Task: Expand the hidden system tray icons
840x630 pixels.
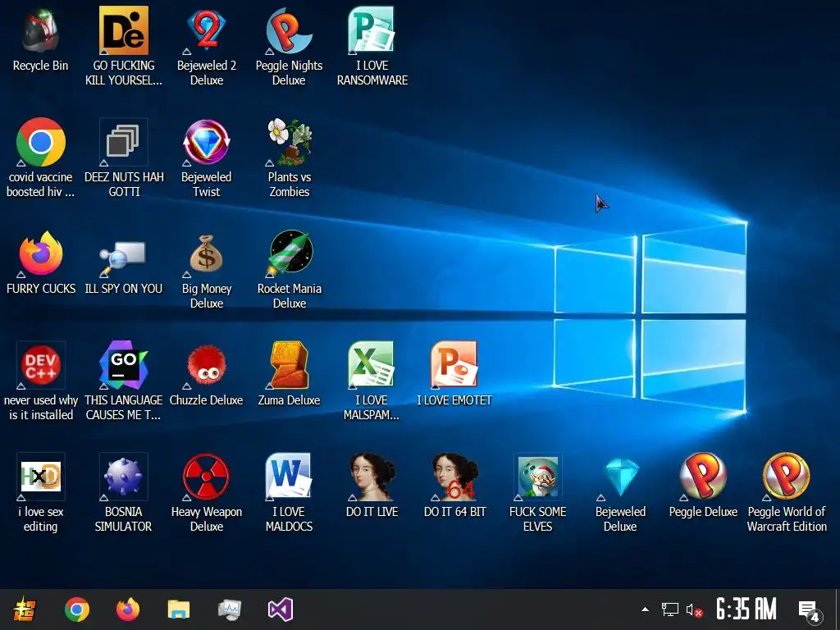Action: click(645, 609)
